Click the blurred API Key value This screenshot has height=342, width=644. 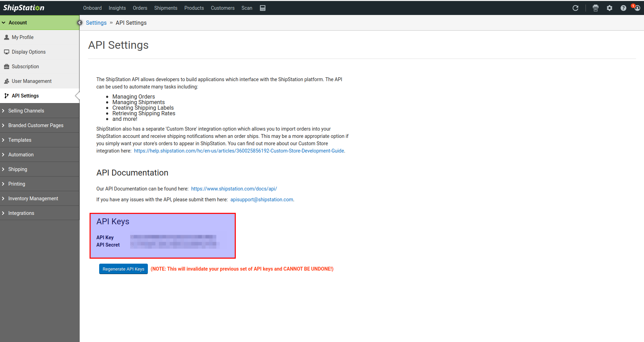pos(173,237)
